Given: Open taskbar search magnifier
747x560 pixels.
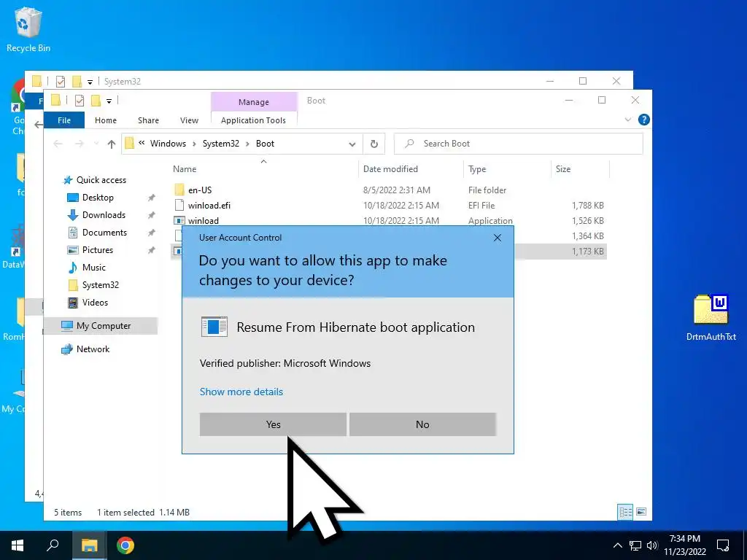Looking at the screenshot, I should pyautogui.click(x=53, y=545).
